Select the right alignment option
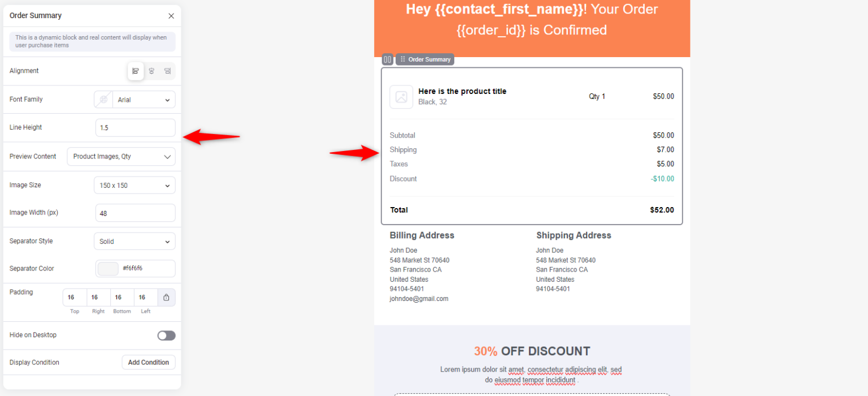868x396 pixels. click(167, 71)
